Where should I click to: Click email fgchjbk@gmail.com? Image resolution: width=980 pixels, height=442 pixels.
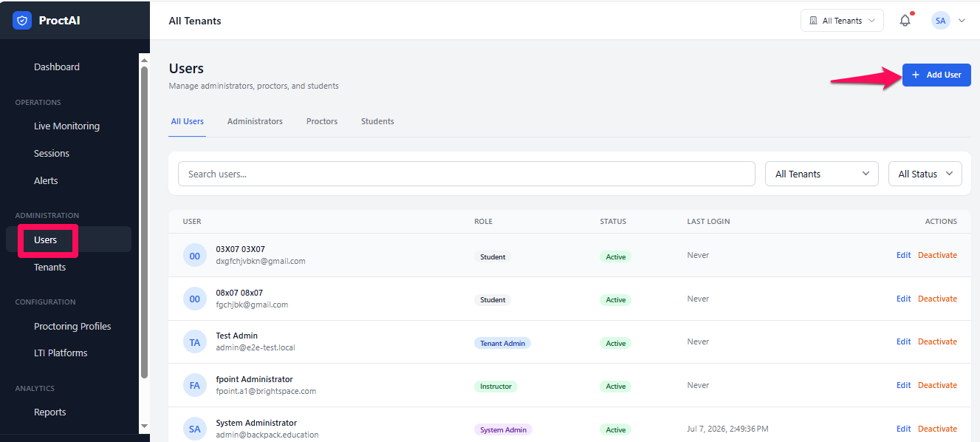[252, 305]
